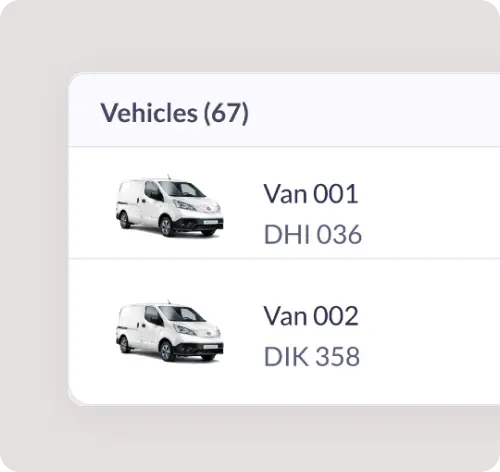
Task: Click empty space in Vehicles header bar
Action: (x=373, y=110)
